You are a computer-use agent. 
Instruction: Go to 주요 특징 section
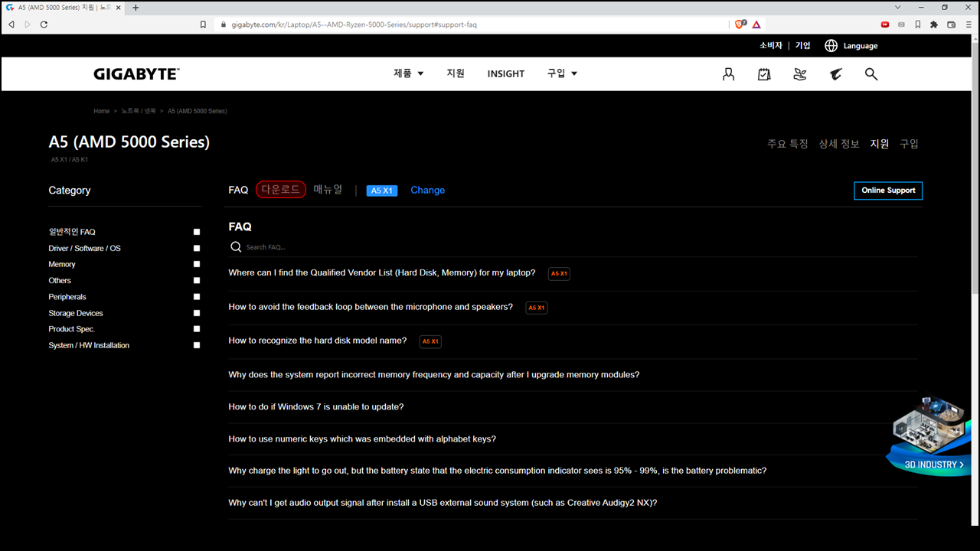click(x=788, y=144)
